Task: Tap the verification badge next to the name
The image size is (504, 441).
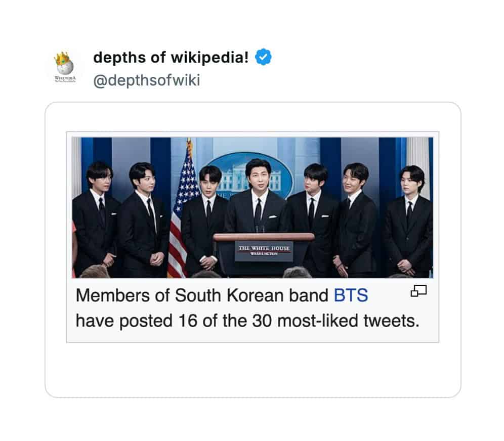Action: (264, 58)
